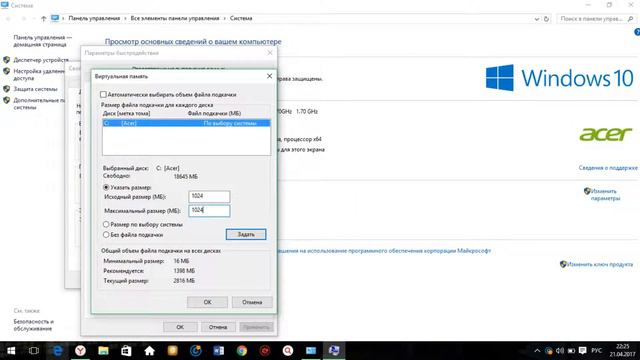
Task: Click battery icon in system tray
Action: click(571, 351)
